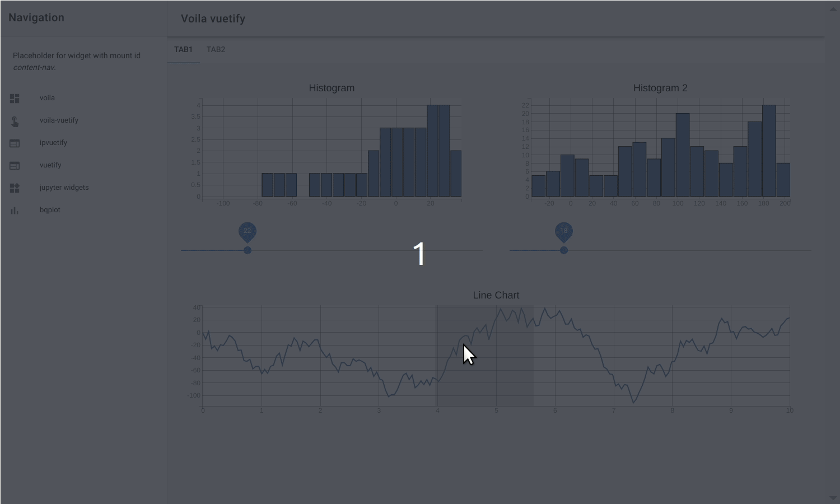Click the Navigation panel header
This screenshot has width=840, height=504.
[35, 17]
